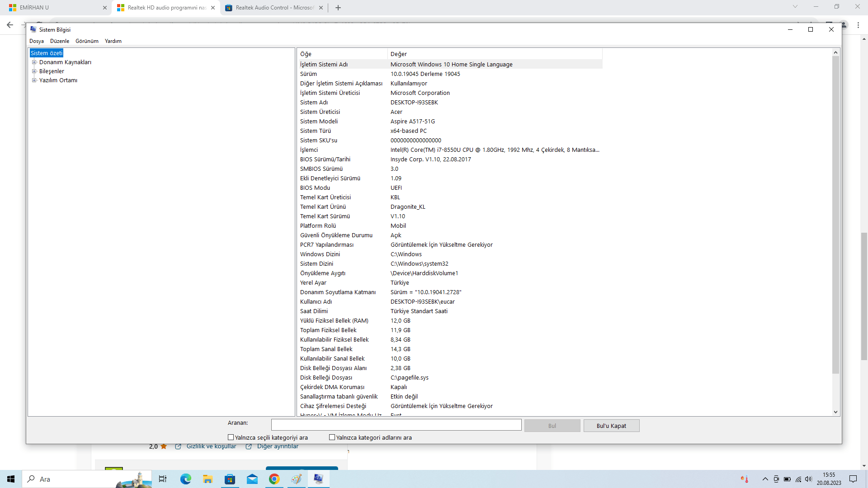868x488 pixels.
Task: Open the Görünüm menu
Action: [x=87, y=41]
